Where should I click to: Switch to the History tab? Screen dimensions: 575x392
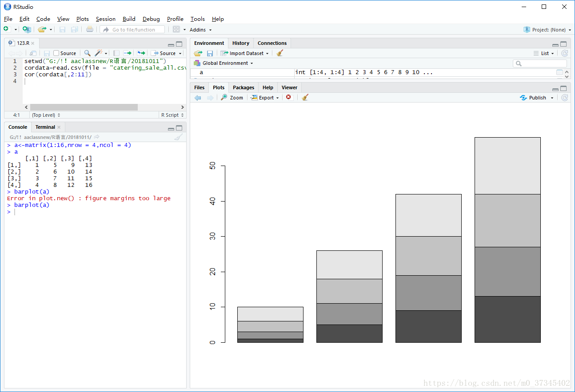pyautogui.click(x=241, y=43)
